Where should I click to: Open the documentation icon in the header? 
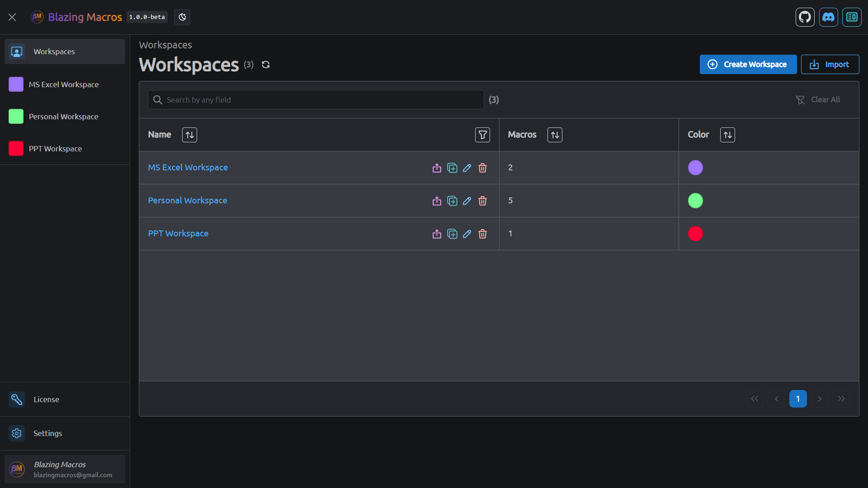click(x=852, y=17)
